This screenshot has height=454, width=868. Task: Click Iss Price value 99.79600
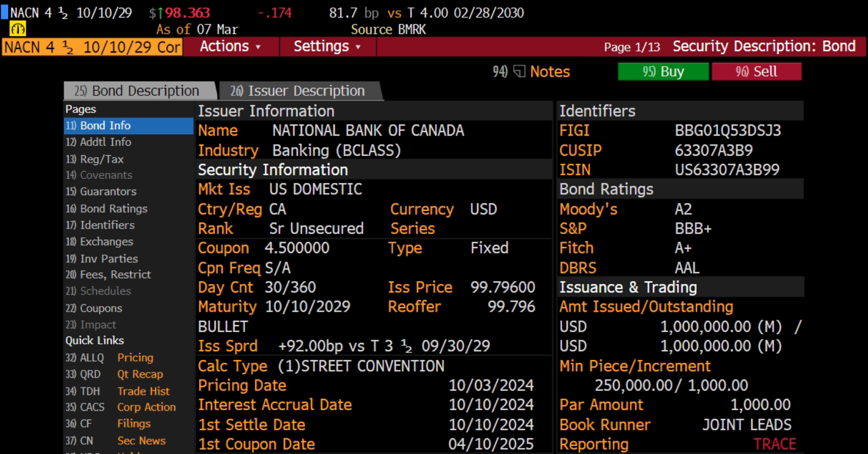(503, 287)
